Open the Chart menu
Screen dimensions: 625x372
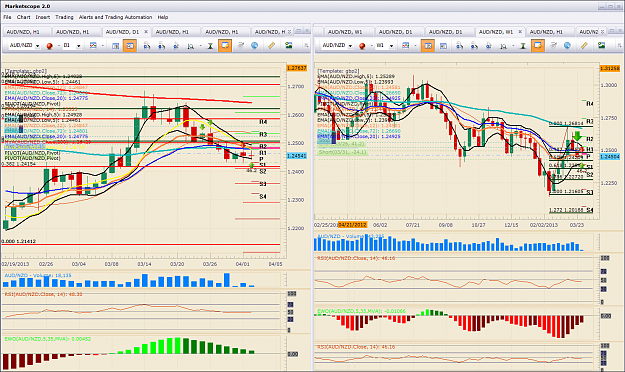[x=24, y=17]
